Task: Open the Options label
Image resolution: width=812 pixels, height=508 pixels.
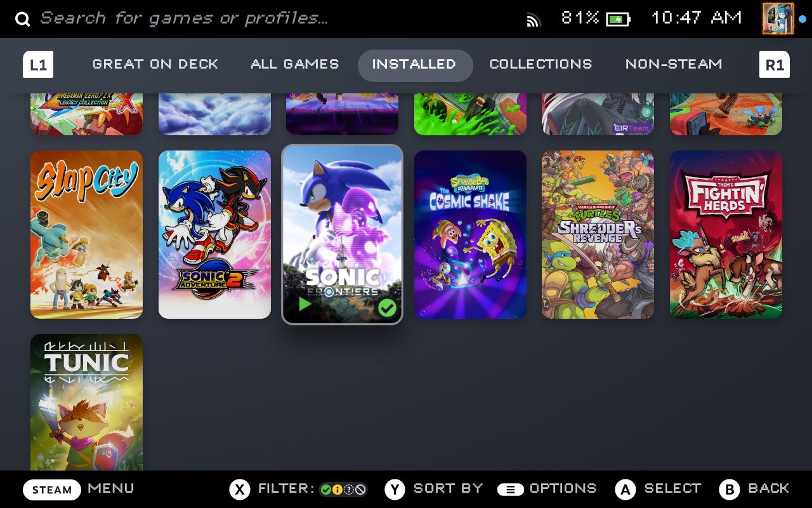Action: click(563, 488)
